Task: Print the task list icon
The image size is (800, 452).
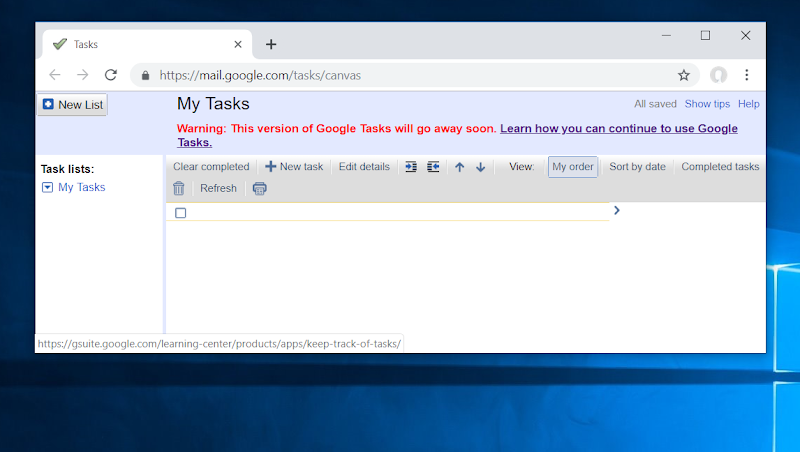Action: 260,188
